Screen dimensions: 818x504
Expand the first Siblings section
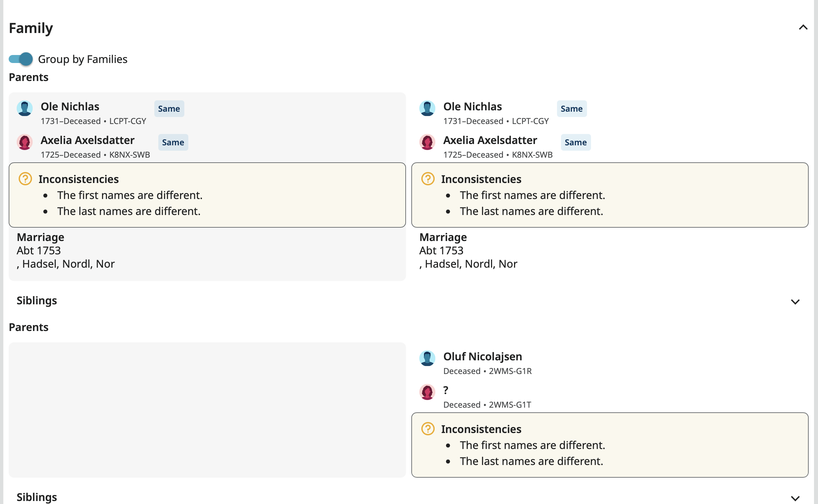(795, 302)
